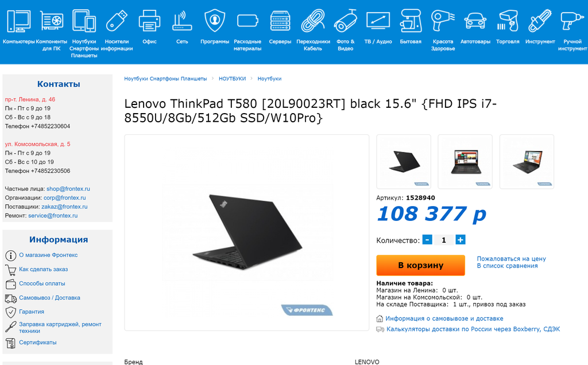This screenshot has height=365, width=588.
Task: Select the Сеть router icon
Action: (182, 21)
